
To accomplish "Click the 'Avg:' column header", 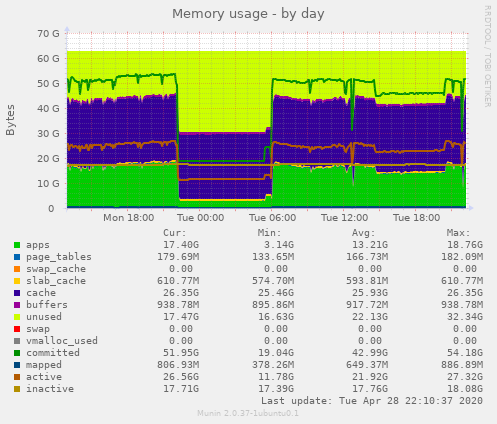I will 364,233.
